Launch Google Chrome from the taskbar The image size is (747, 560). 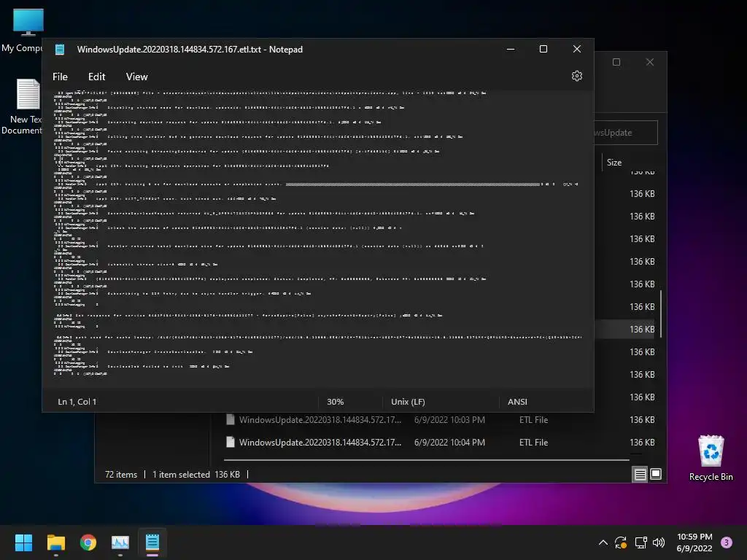(x=88, y=542)
